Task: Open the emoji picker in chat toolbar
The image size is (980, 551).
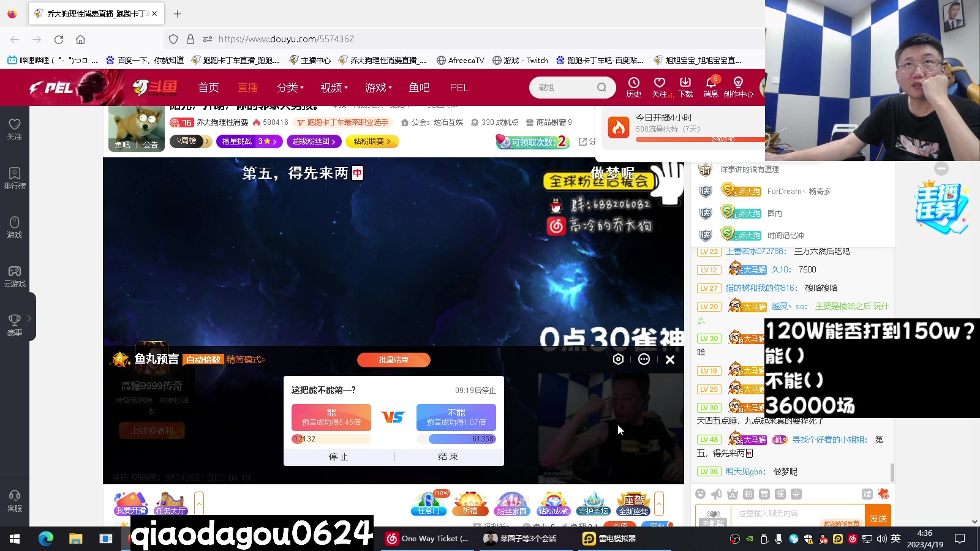Action: [x=699, y=493]
